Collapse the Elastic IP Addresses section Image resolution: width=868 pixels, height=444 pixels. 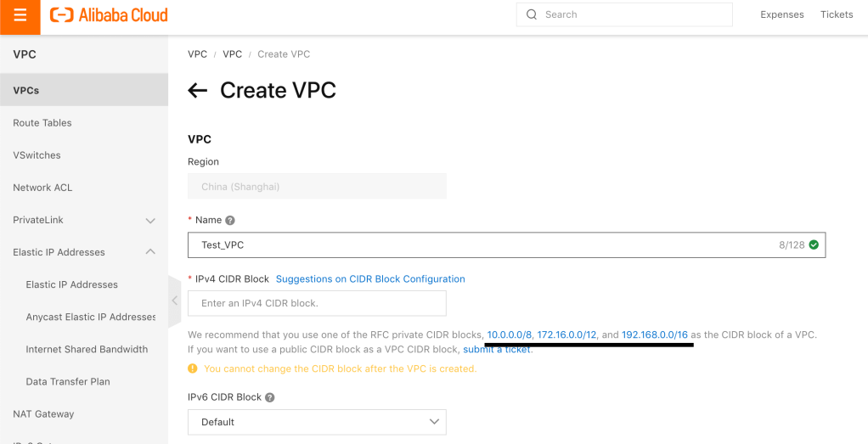tap(150, 252)
